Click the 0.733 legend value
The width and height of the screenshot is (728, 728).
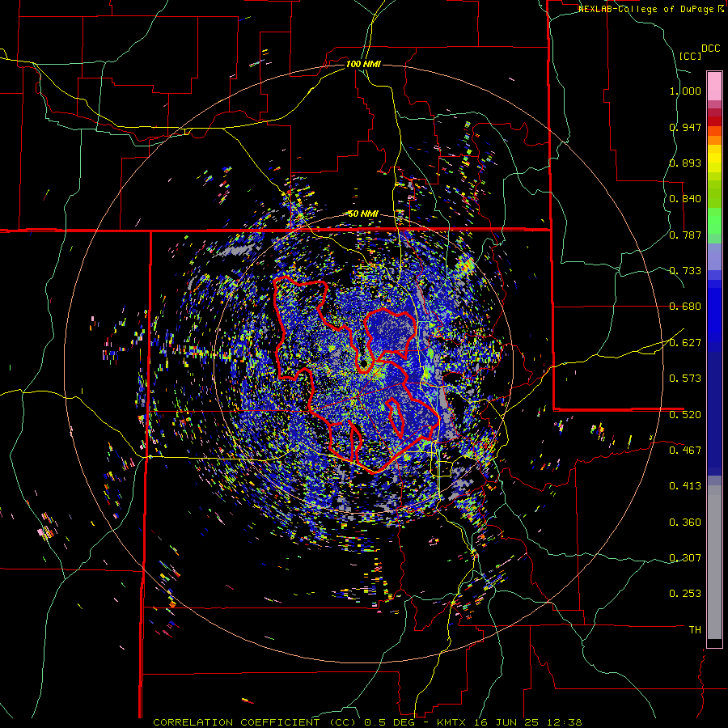coord(685,271)
